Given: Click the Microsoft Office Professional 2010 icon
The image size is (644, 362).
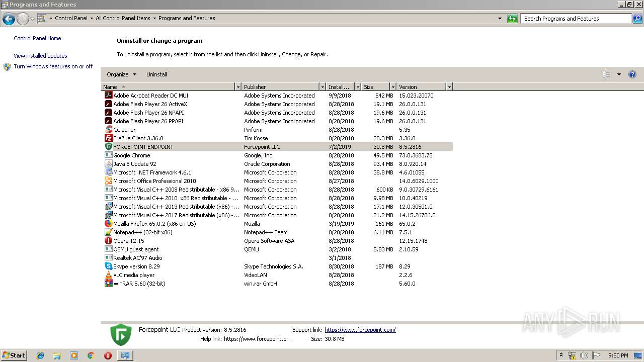Looking at the screenshot, I should click(x=108, y=180).
